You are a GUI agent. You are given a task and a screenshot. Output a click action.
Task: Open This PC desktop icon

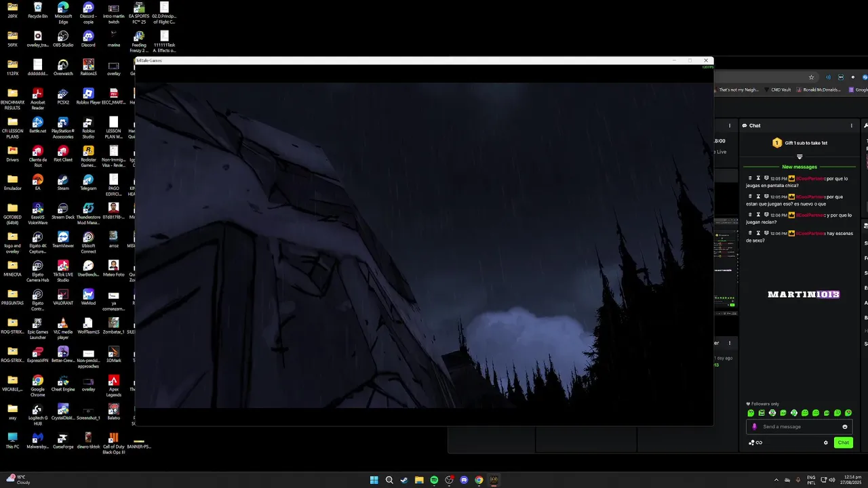click(x=12, y=440)
